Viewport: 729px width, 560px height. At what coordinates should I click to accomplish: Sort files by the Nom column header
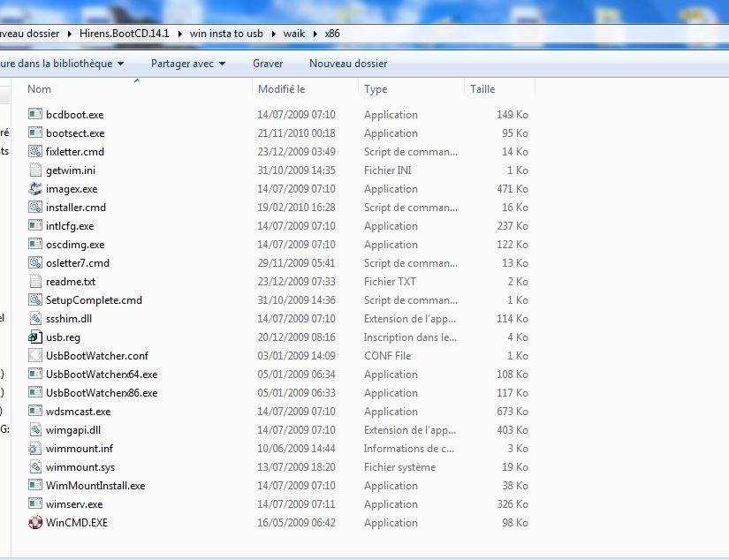[x=40, y=89]
